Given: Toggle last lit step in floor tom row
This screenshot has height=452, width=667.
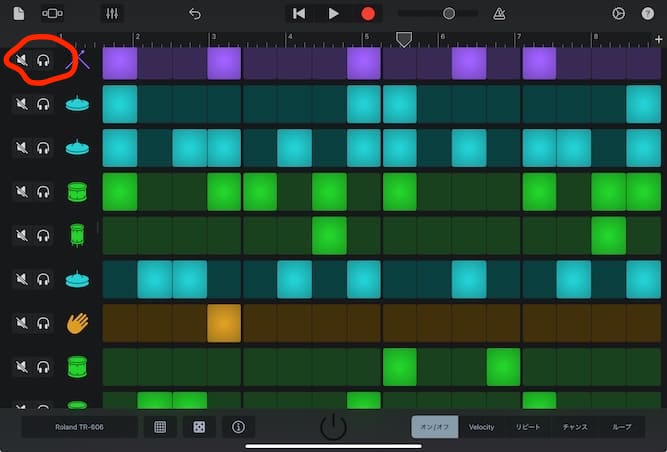Looking at the screenshot, I should [609, 236].
